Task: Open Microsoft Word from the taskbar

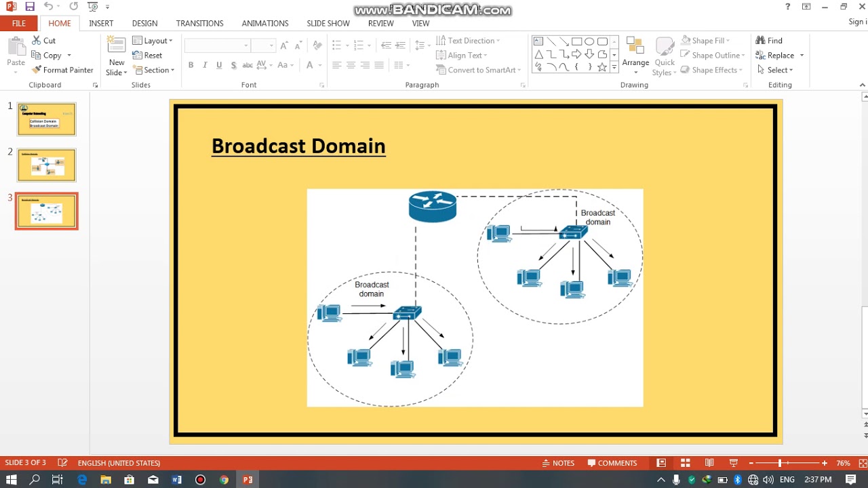Action: (x=176, y=480)
